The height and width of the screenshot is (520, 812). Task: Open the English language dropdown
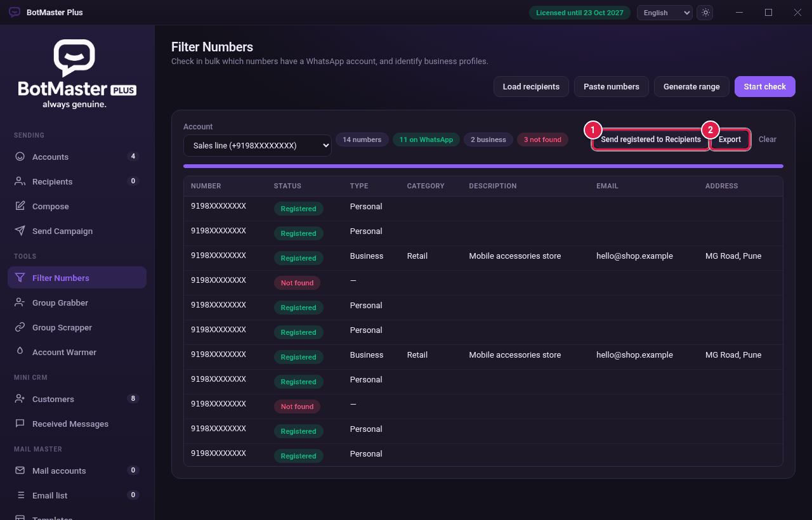tap(665, 13)
